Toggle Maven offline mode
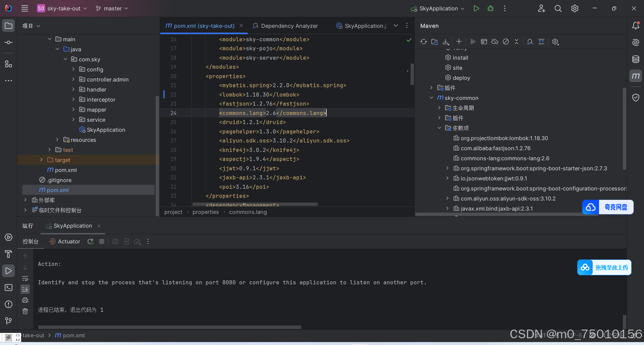644x345 pixels. click(x=495, y=42)
